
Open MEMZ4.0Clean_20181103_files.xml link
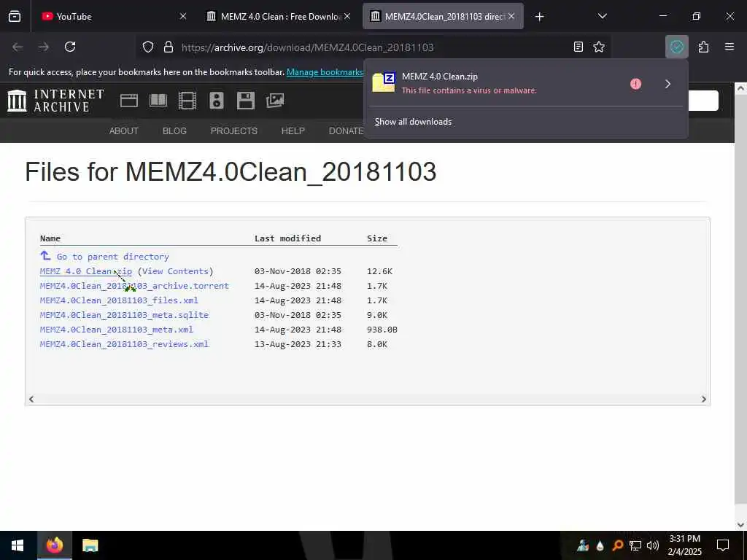(119, 300)
